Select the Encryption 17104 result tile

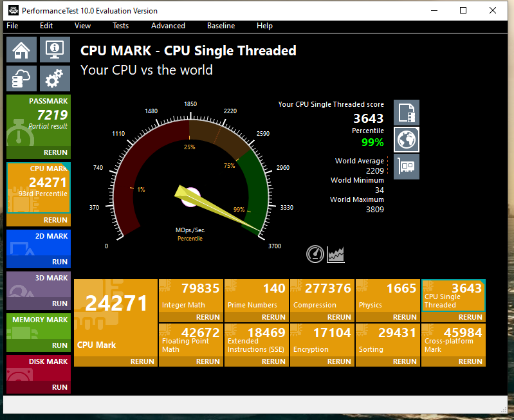coord(322,340)
